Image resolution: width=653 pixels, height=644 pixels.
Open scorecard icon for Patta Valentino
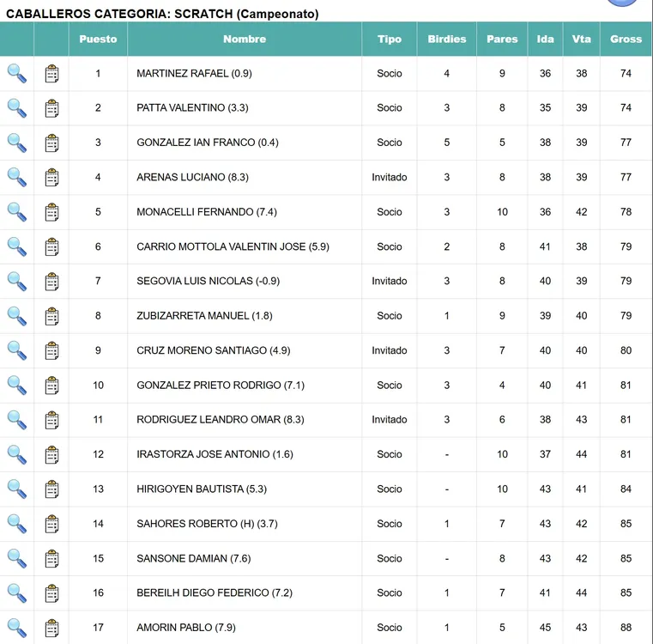[51, 108]
